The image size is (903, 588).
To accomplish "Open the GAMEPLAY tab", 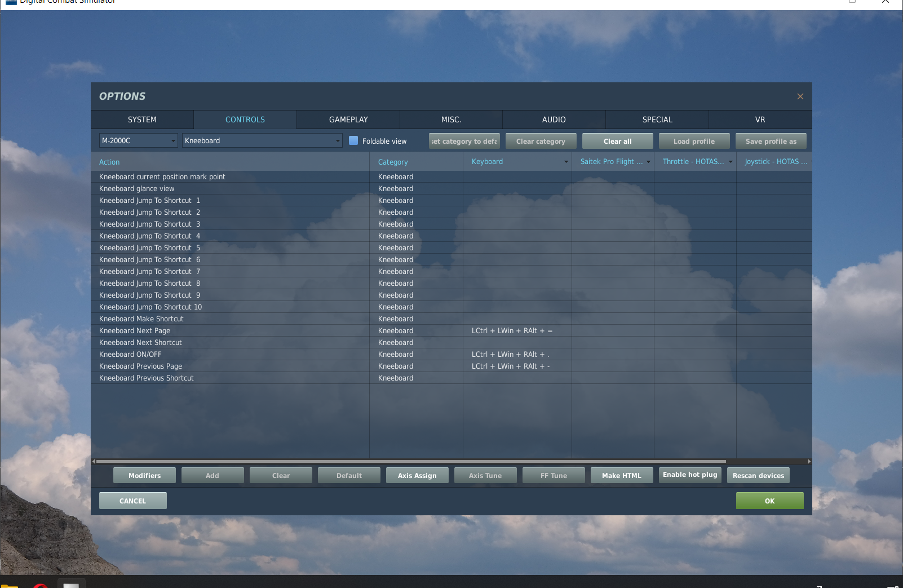I will (x=348, y=120).
